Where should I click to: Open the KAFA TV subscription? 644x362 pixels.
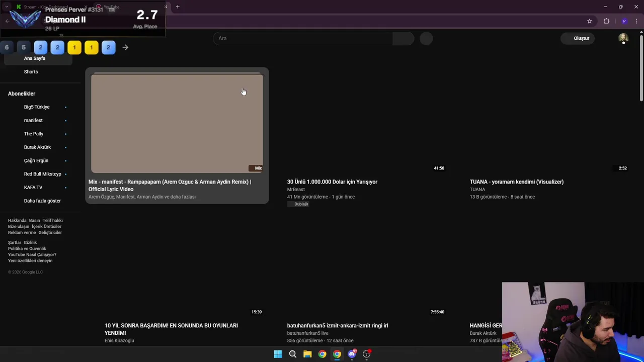pyautogui.click(x=38, y=188)
